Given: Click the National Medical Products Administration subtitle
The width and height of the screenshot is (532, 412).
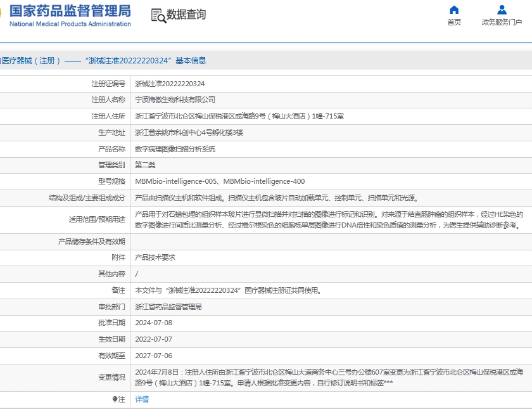Looking at the screenshot, I should 70,24.
